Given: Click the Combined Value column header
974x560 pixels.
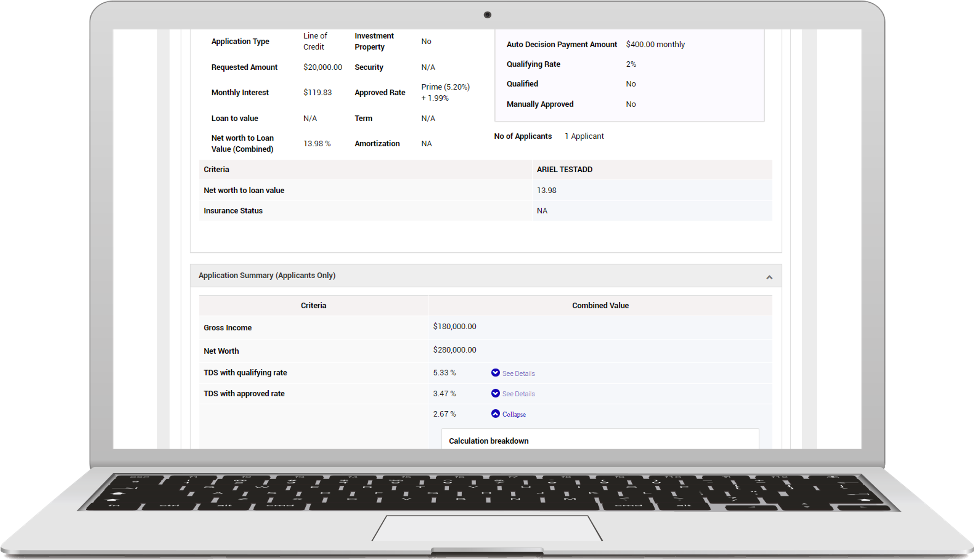Looking at the screenshot, I should [x=600, y=305].
